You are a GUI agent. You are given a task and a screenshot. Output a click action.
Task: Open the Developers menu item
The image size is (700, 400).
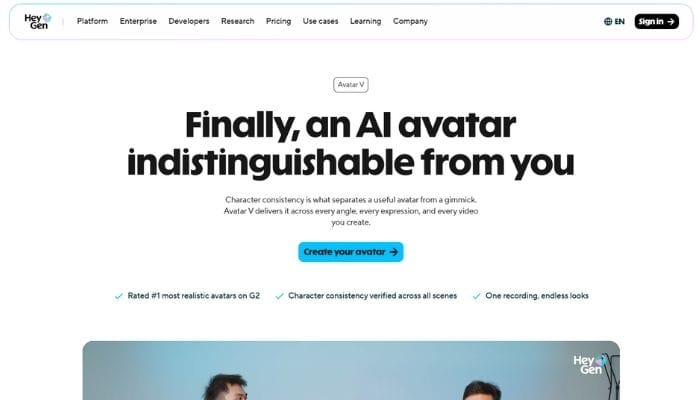tap(189, 21)
